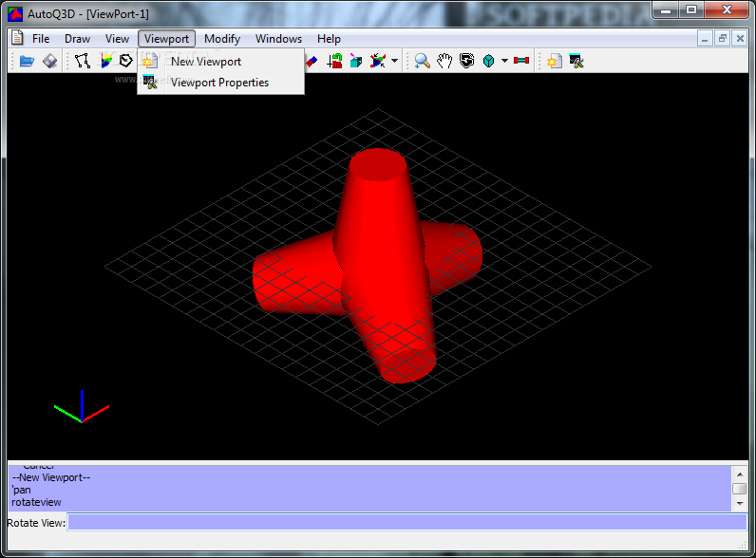Image resolution: width=756 pixels, height=558 pixels.
Task: Click the 'rotateview' line in command history
Action: [36, 502]
